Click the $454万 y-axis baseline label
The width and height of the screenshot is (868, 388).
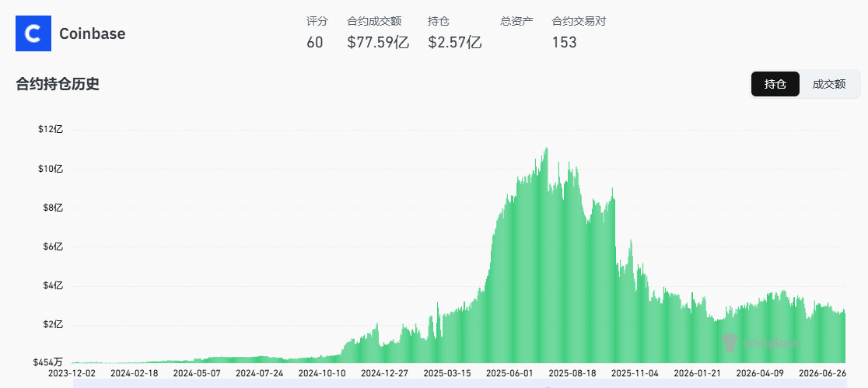click(x=47, y=362)
